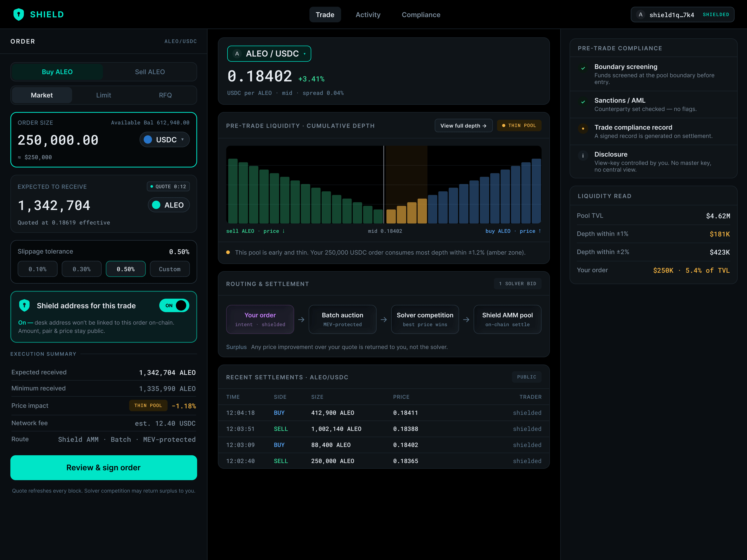Open the USDC currency dropdown
Viewport: 747px width, 560px height.
(x=164, y=139)
